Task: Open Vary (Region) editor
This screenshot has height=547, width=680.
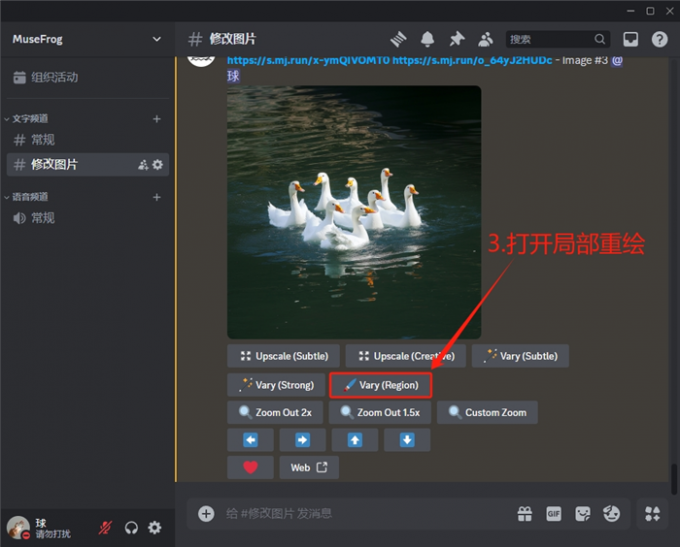Action: click(x=381, y=385)
